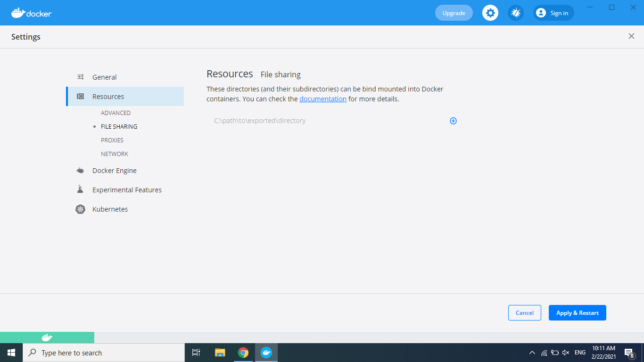644x362 pixels.
Task: Open Task View in the taskbar
Action: tap(196, 353)
